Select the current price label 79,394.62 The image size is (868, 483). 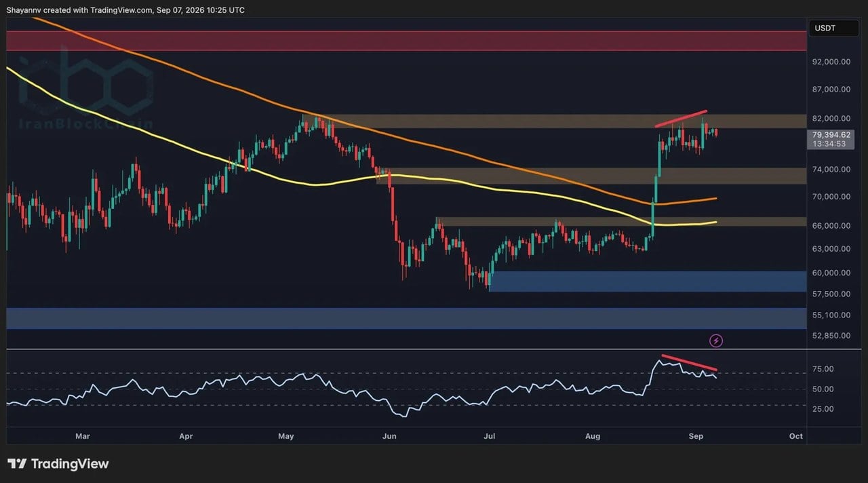(x=831, y=135)
